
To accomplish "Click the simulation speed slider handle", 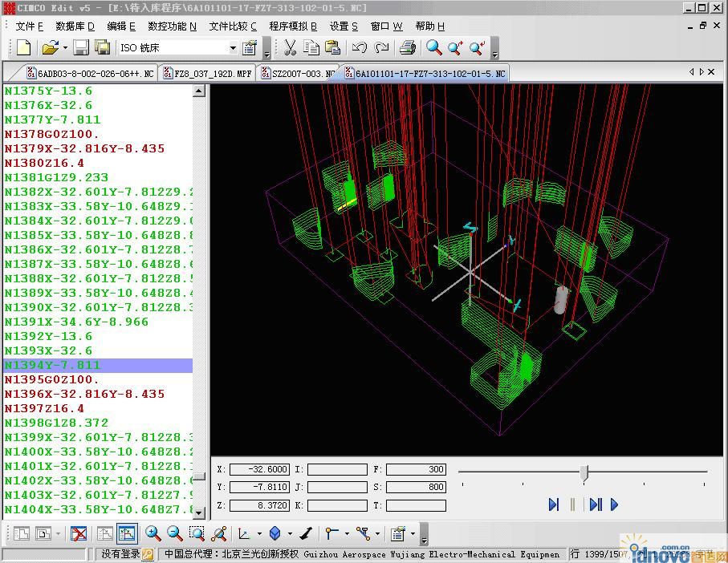I will click(x=584, y=472).
